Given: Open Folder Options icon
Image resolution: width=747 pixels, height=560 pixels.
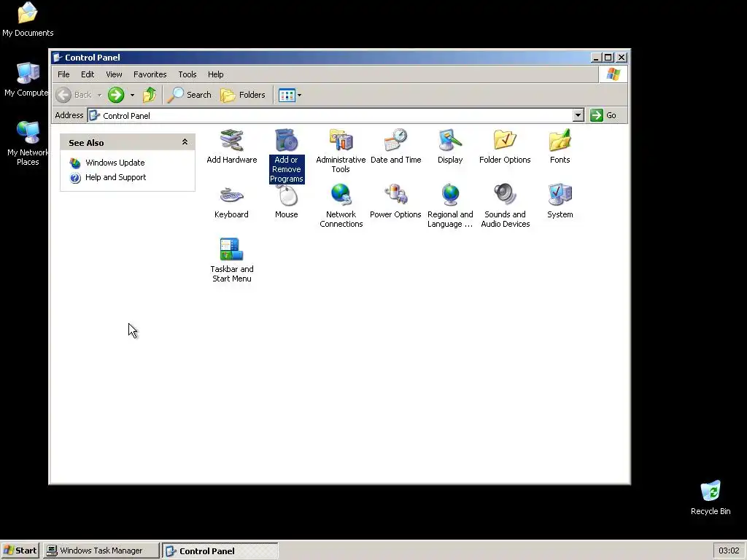Looking at the screenshot, I should (505, 146).
